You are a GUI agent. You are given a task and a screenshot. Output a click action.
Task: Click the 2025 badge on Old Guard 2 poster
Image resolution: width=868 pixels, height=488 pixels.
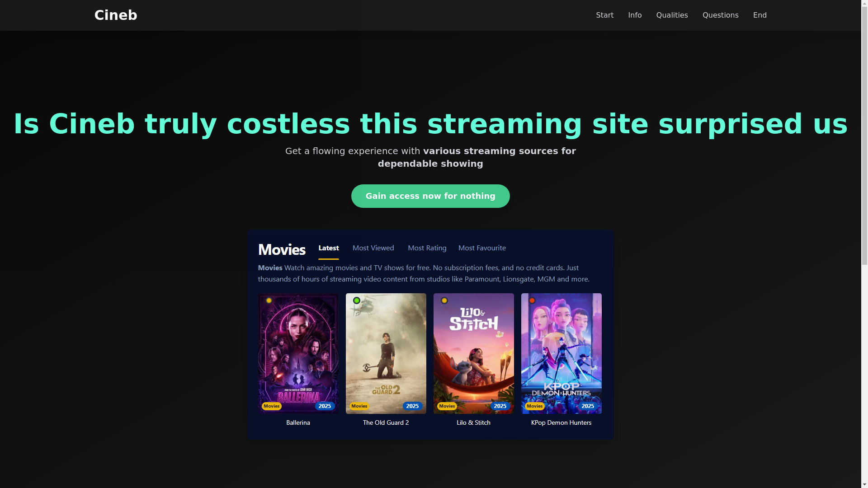413,406
